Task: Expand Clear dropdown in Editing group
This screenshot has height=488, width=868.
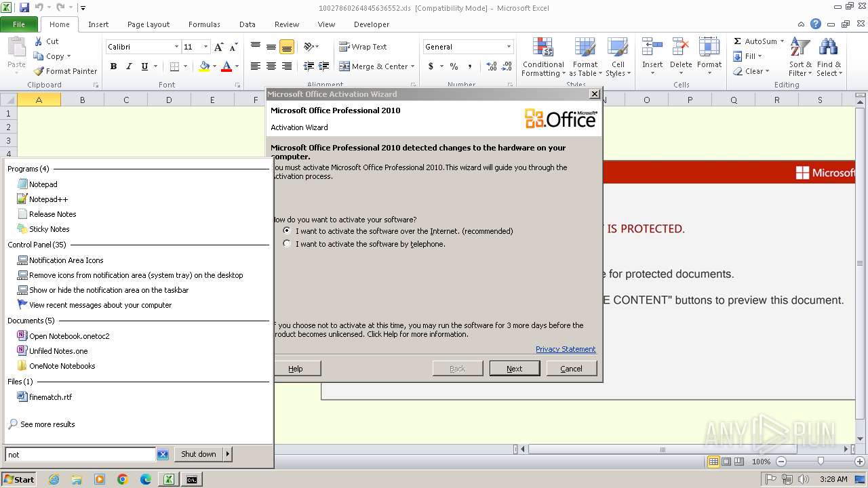Action: click(767, 71)
